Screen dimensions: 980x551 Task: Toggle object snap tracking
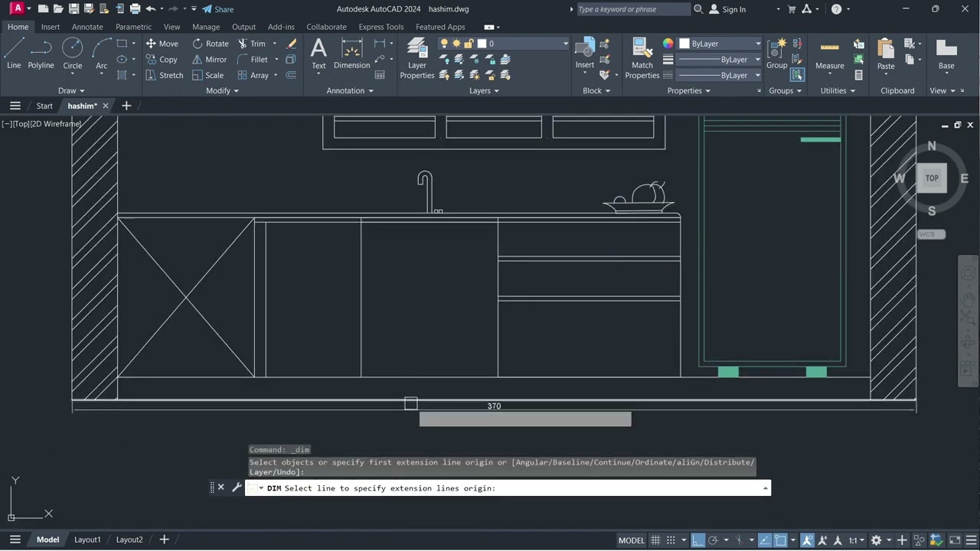[765, 540]
